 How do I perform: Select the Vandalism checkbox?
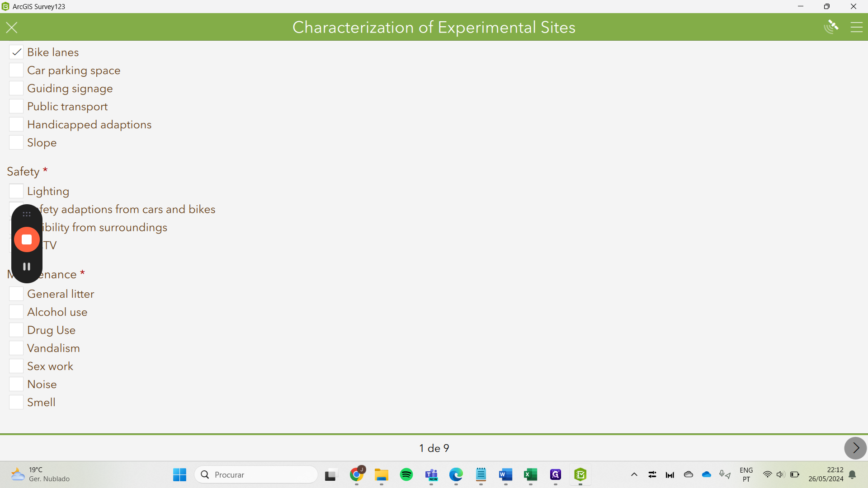click(16, 348)
